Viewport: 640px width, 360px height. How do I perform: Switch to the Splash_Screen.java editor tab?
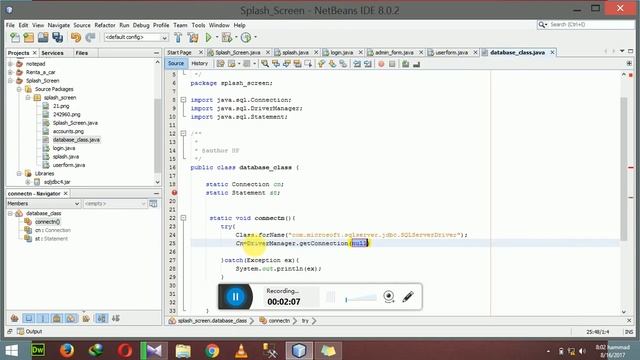[x=238, y=53]
